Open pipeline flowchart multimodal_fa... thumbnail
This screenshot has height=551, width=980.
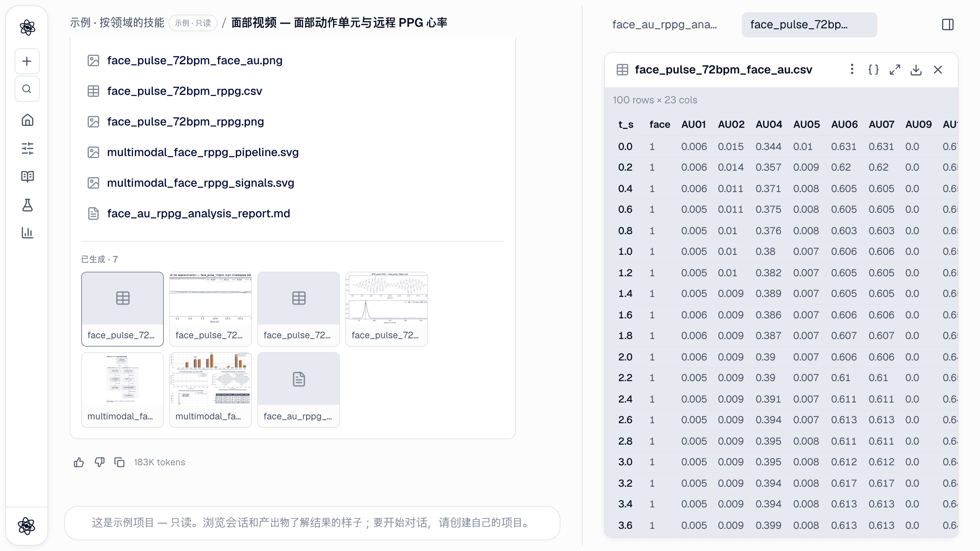point(122,390)
